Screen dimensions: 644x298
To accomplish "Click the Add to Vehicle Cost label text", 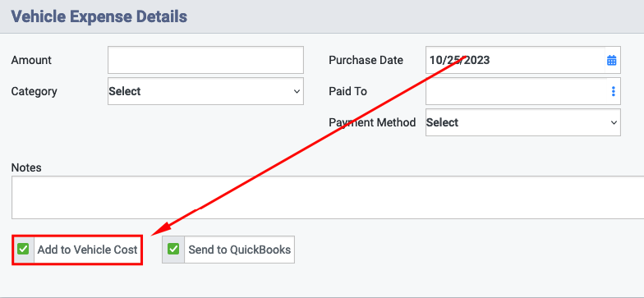I will pos(87,250).
